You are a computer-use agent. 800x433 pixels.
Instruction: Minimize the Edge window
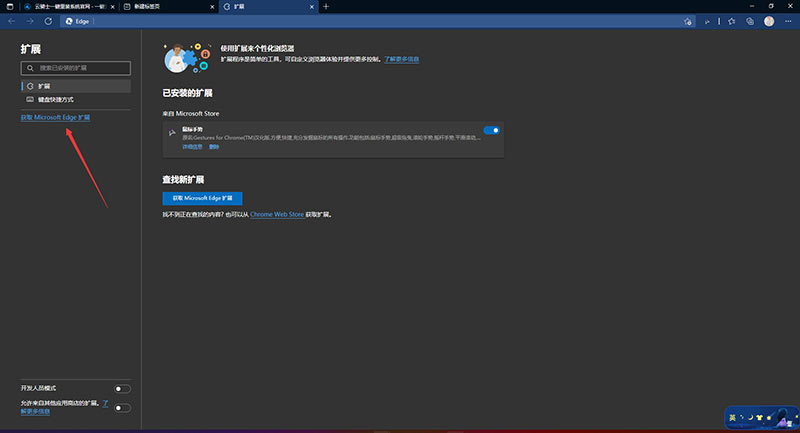[752, 6]
